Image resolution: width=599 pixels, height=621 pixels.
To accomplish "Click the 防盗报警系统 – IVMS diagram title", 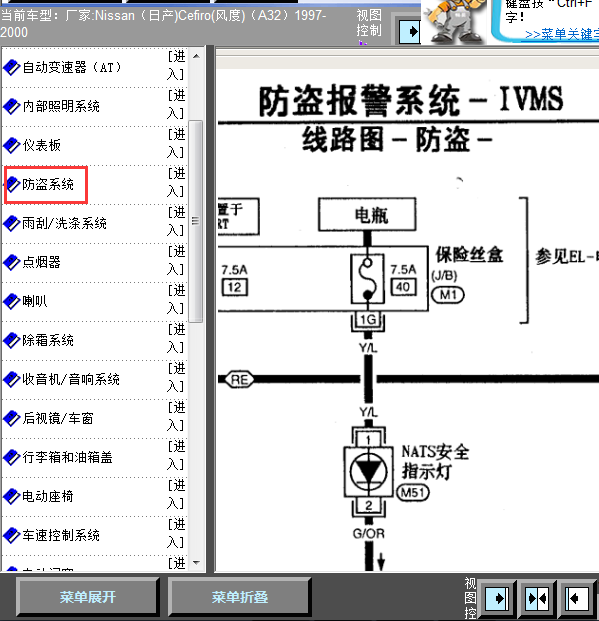I will pyautogui.click(x=411, y=101).
